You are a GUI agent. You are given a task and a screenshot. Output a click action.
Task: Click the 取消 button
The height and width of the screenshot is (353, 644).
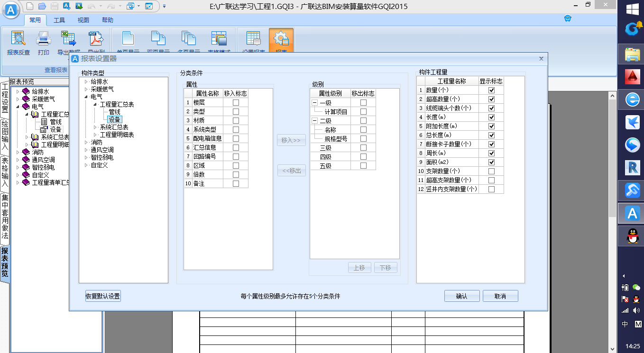500,296
